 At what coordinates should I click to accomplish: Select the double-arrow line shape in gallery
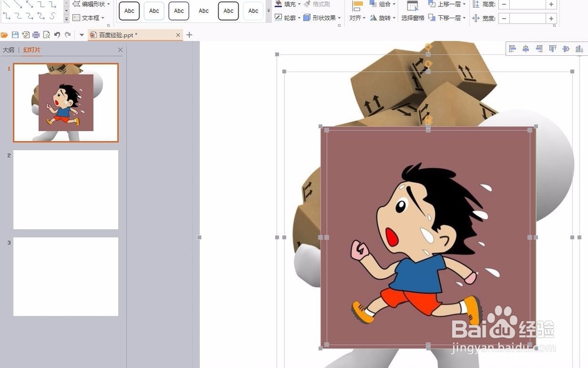coord(29,5)
